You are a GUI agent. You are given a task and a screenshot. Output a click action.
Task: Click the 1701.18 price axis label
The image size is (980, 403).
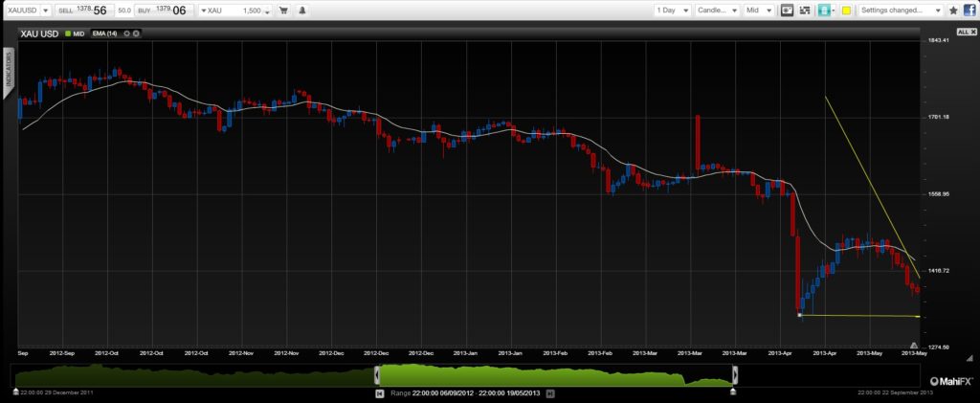point(939,117)
